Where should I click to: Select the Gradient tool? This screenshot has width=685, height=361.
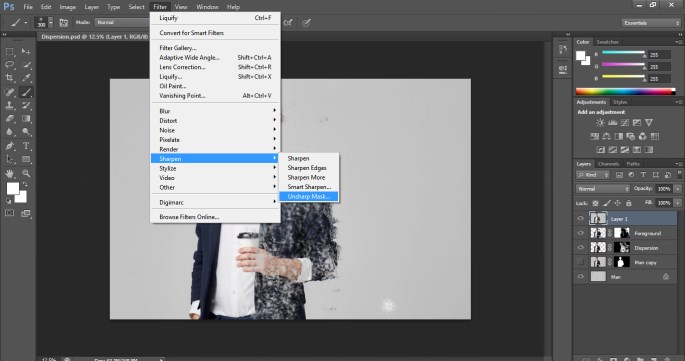click(26, 118)
